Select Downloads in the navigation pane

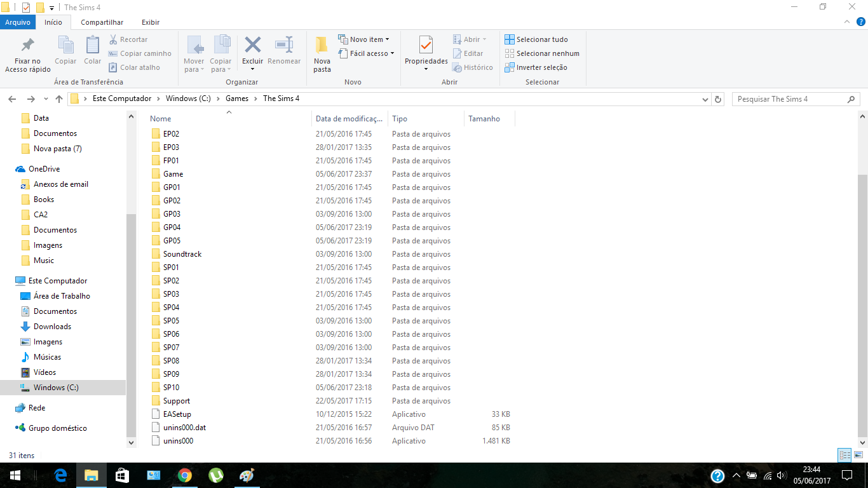point(52,327)
